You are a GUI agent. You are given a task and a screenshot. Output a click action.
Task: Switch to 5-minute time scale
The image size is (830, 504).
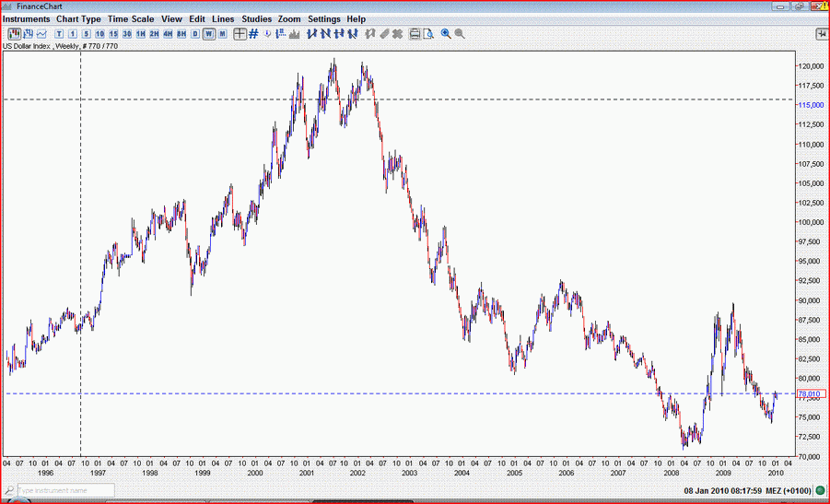pyautogui.click(x=87, y=34)
